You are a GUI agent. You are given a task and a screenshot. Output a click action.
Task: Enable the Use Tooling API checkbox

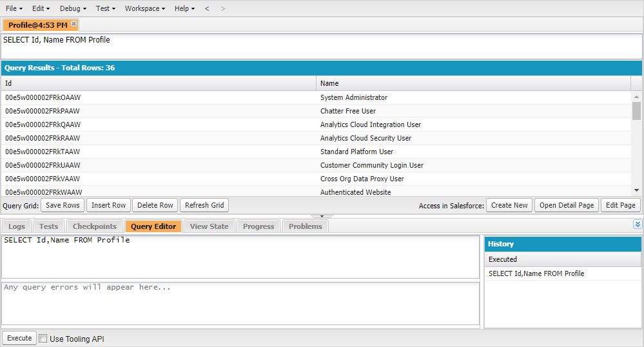coord(43,339)
